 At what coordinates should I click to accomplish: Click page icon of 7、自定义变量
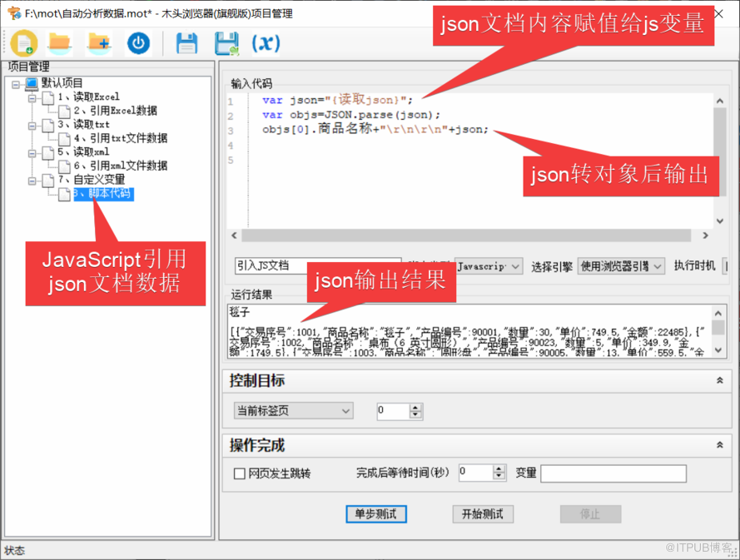(x=47, y=181)
